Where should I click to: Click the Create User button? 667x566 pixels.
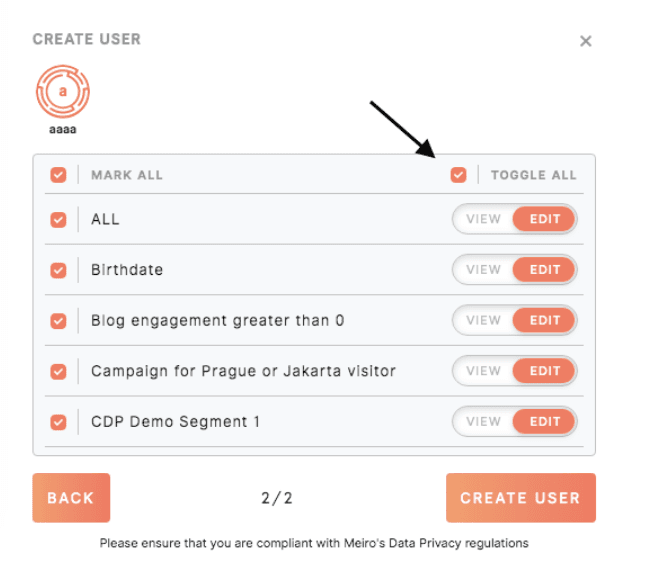point(520,498)
